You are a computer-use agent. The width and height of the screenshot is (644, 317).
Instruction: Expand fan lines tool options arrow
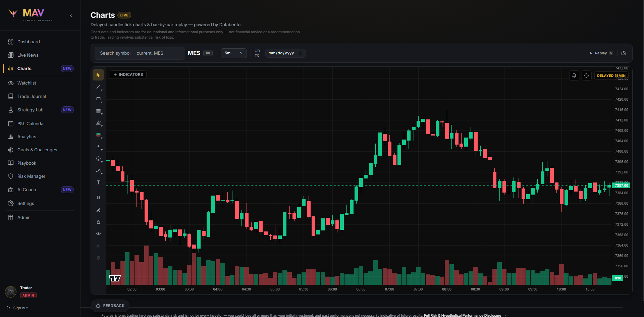pyautogui.click(x=102, y=126)
